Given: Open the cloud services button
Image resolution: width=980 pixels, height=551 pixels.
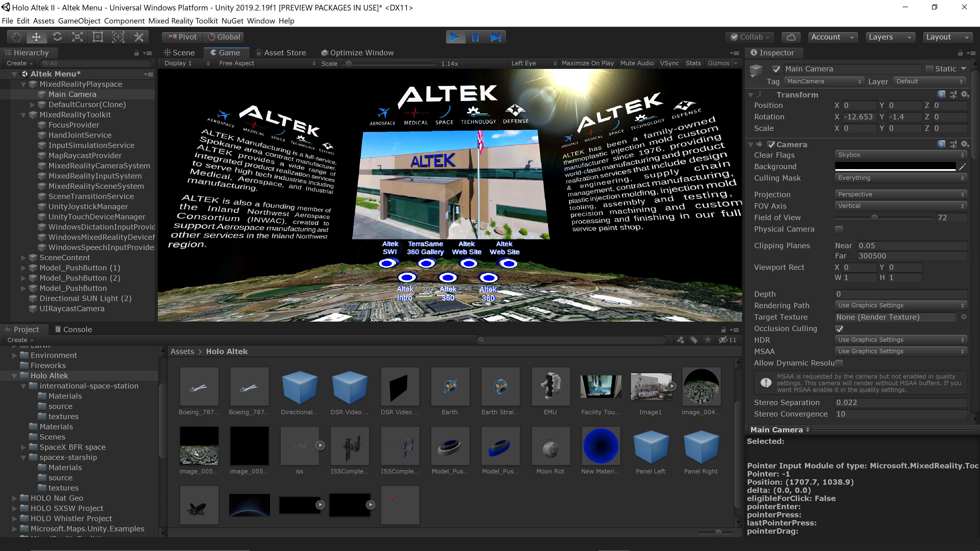Looking at the screenshot, I should tap(791, 37).
